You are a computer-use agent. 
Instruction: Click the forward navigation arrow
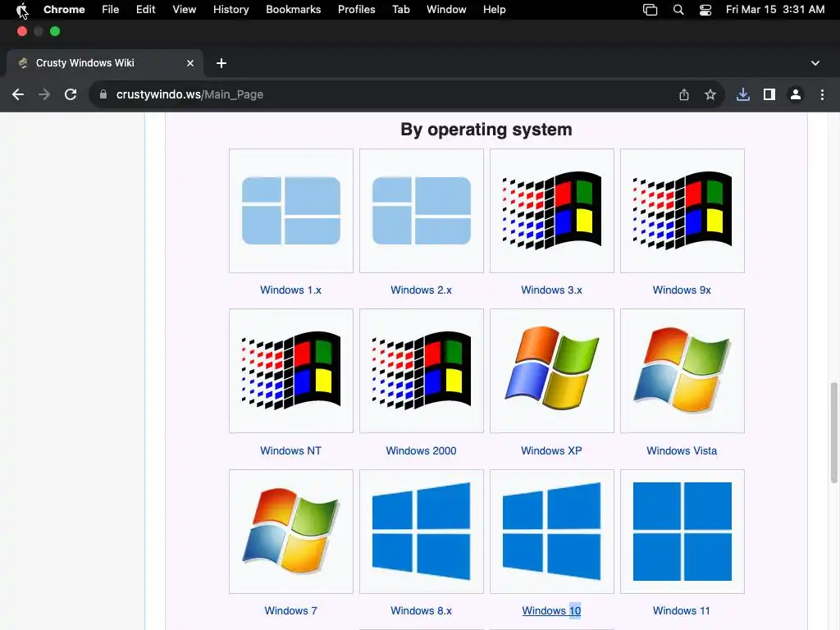click(x=44, y=95)
